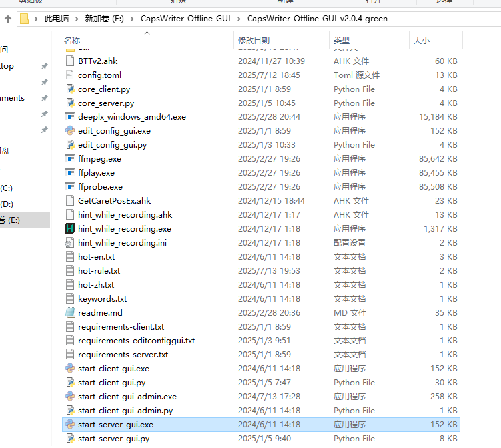Image resolution: width=501 pixels, height=448 pixels.
Task: Click the 配置设置 type cell
Action: click(350, 243)
